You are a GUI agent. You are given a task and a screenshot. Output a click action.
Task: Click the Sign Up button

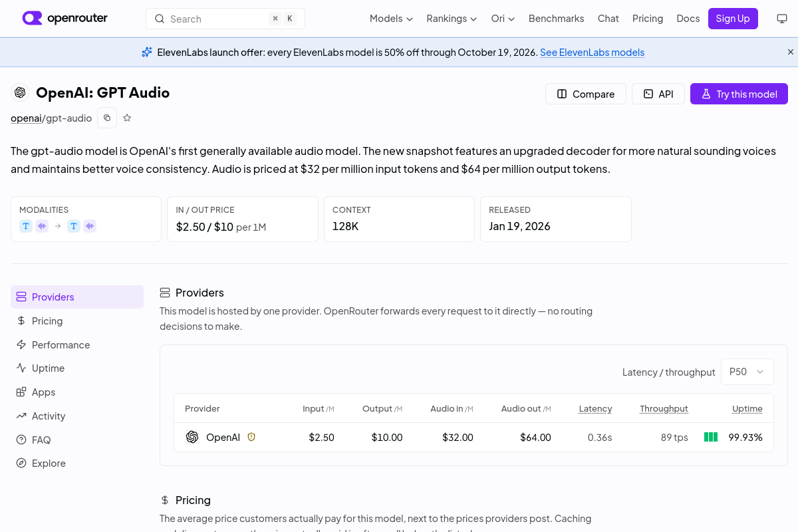733,19
